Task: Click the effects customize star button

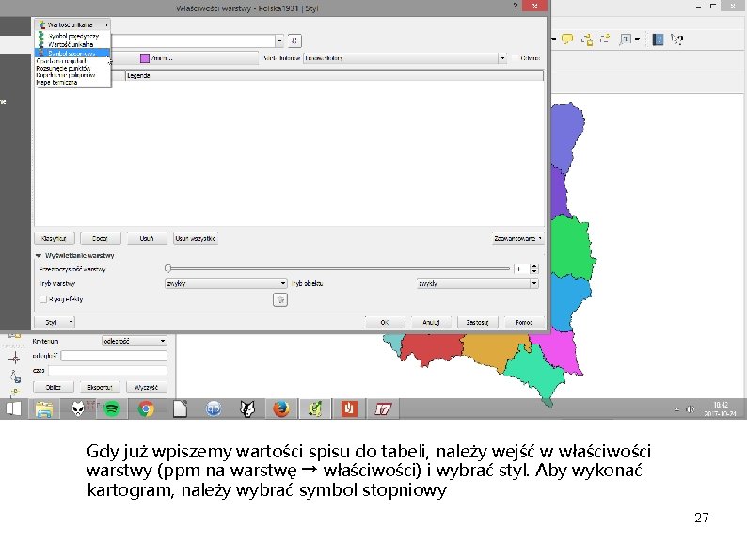Action: click(280, 300)
